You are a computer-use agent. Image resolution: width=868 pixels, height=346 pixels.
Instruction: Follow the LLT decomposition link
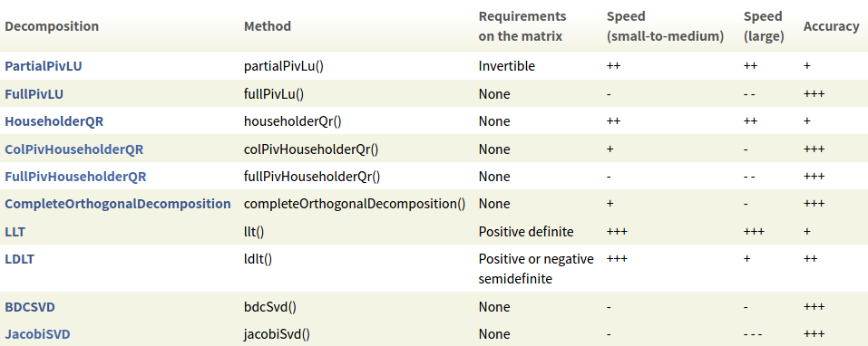[15, 232]
